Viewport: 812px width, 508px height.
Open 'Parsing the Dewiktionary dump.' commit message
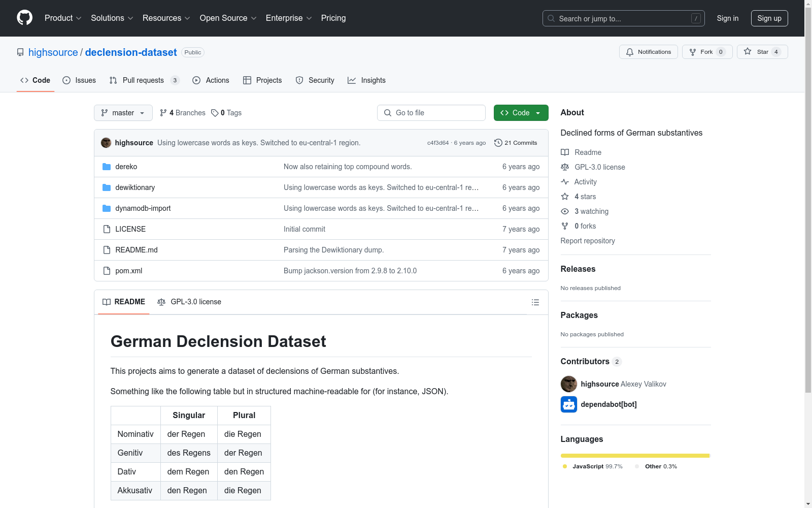333,250
